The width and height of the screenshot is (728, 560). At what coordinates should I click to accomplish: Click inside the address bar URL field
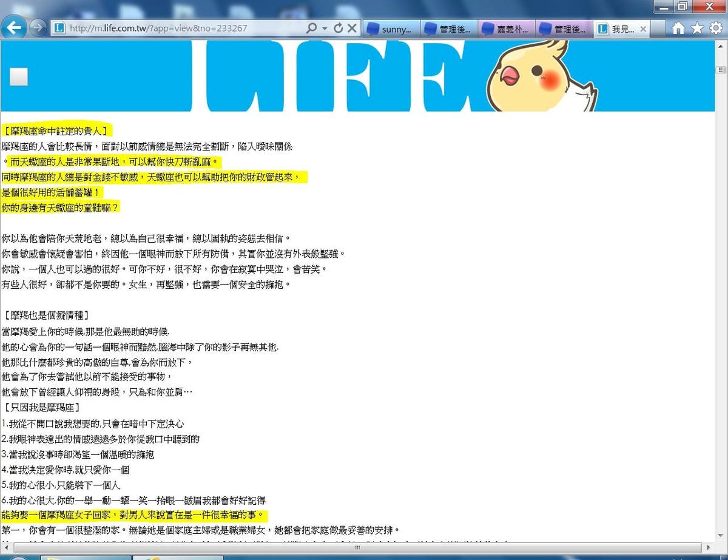152,28
